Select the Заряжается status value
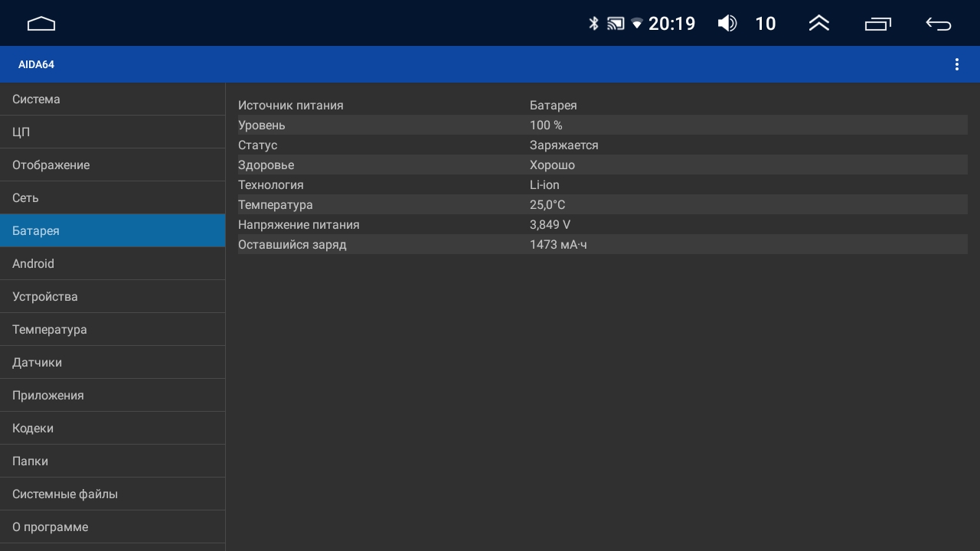The width and height of the screenshot is (980, 551). (x=563, y=145)
